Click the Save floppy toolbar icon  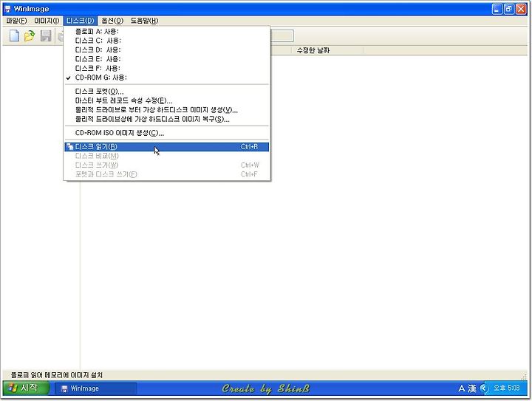click(x=46, y=35)
